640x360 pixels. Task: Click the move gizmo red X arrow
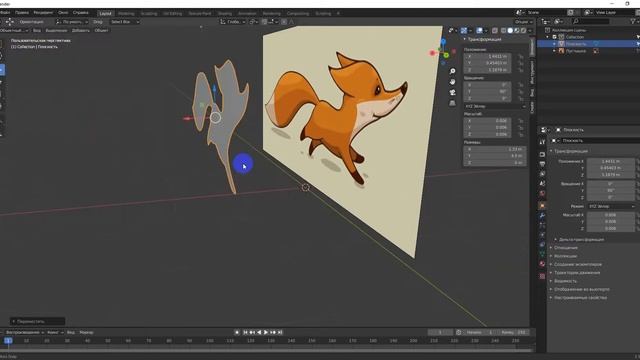tap(188, 118)
